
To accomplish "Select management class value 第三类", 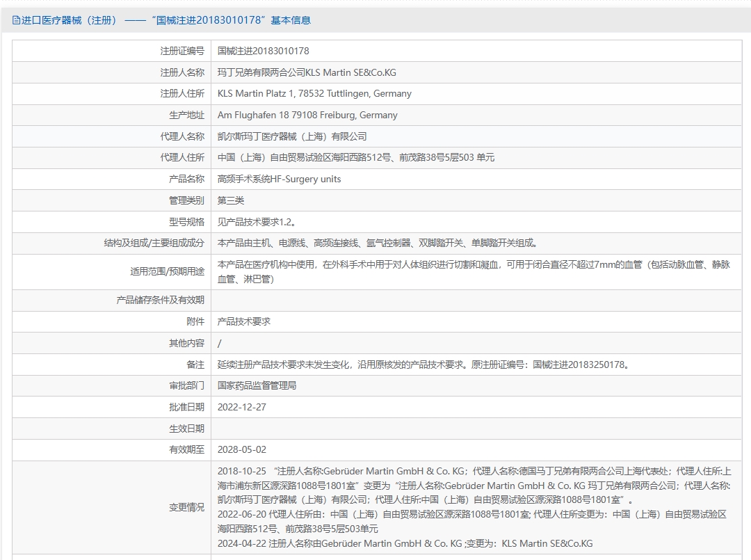I will click(x=231, y=200).
